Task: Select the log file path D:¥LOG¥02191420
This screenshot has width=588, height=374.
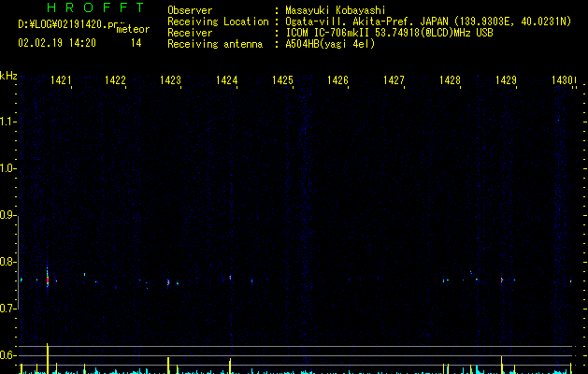Action: [67, 24]
